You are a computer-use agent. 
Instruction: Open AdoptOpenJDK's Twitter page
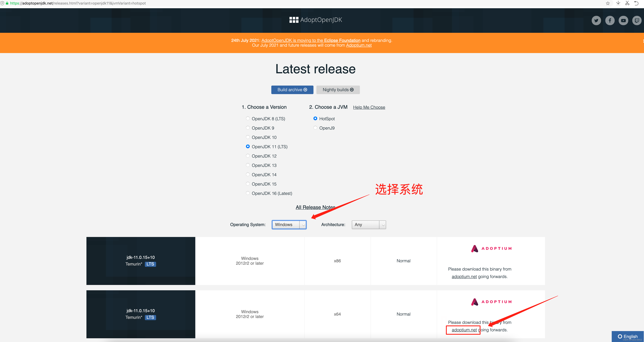tap(596, 20)
